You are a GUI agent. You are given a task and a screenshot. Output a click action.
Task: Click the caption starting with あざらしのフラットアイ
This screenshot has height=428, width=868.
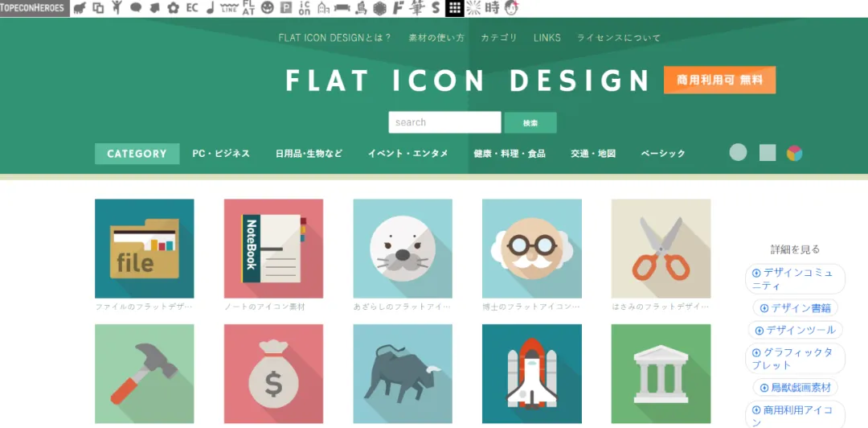(402, 306)
